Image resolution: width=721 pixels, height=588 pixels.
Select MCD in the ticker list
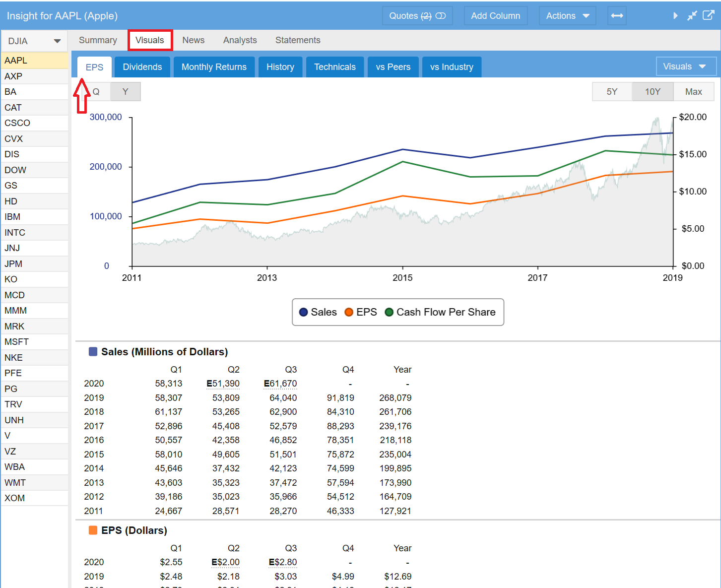[34, 295]
